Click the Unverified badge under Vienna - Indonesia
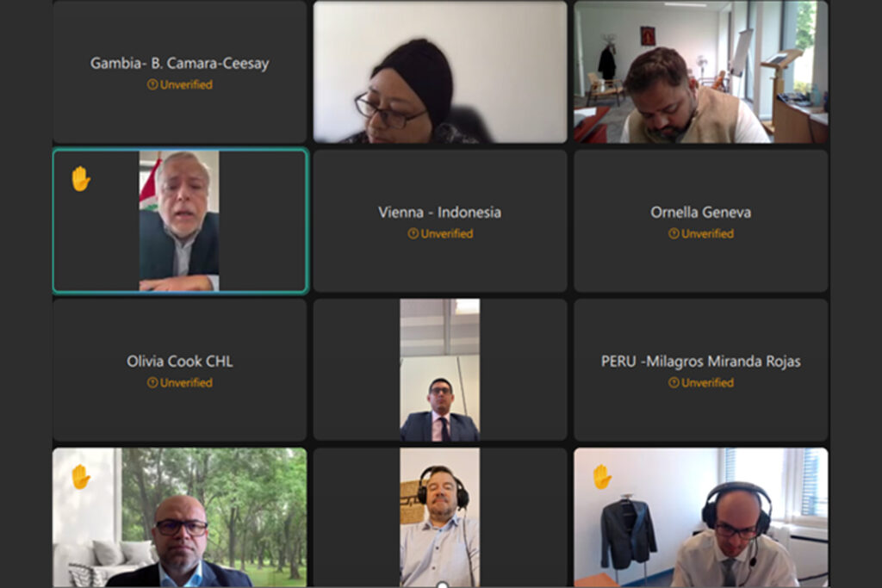 point(440,234)
